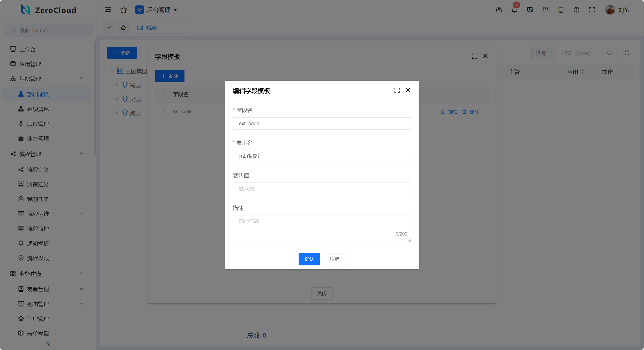Click the help question mark icon
Image resolution: width=644 pixels, height=350 pixels.
click(x=576, y=10)
